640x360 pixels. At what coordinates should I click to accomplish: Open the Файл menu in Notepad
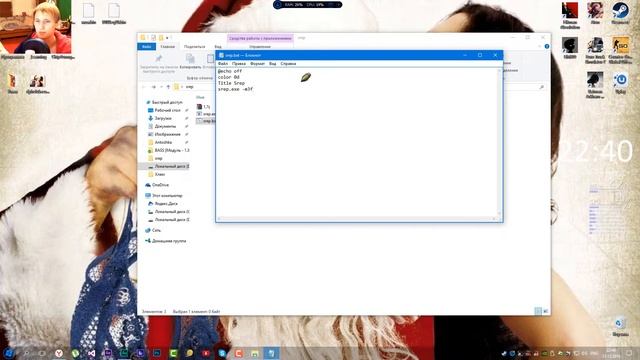223,64
